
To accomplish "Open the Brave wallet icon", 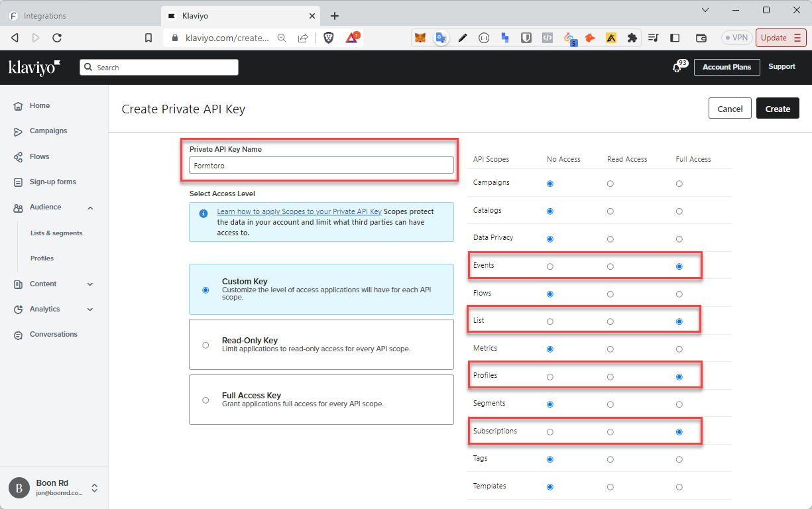I will point(701,38).
